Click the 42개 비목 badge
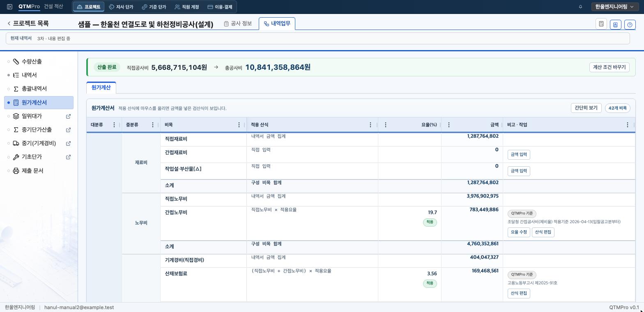Screen dimensions: 644x312 (x=618, y=108)
